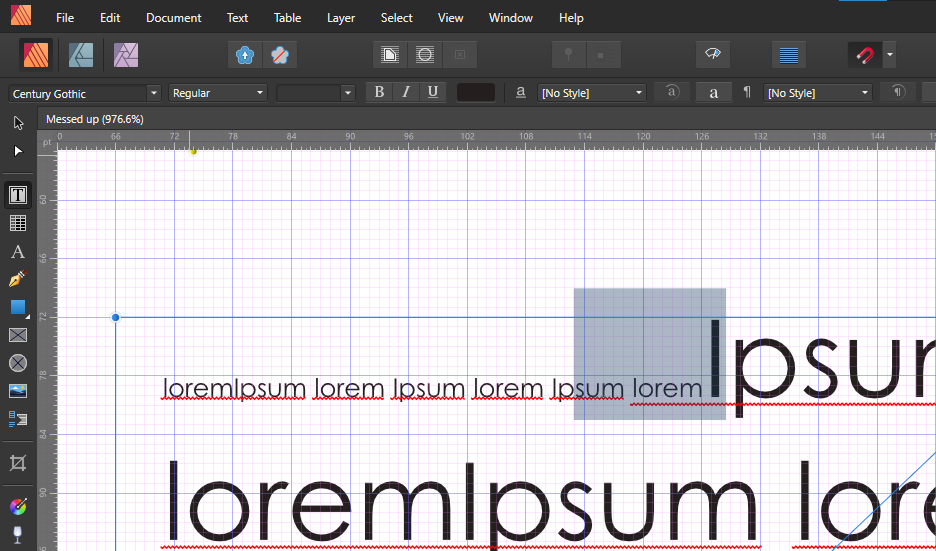The width and height of the screenshot is (936, 551).
Task: Select the Move tool arrow
Action: [x=18, y=123]
